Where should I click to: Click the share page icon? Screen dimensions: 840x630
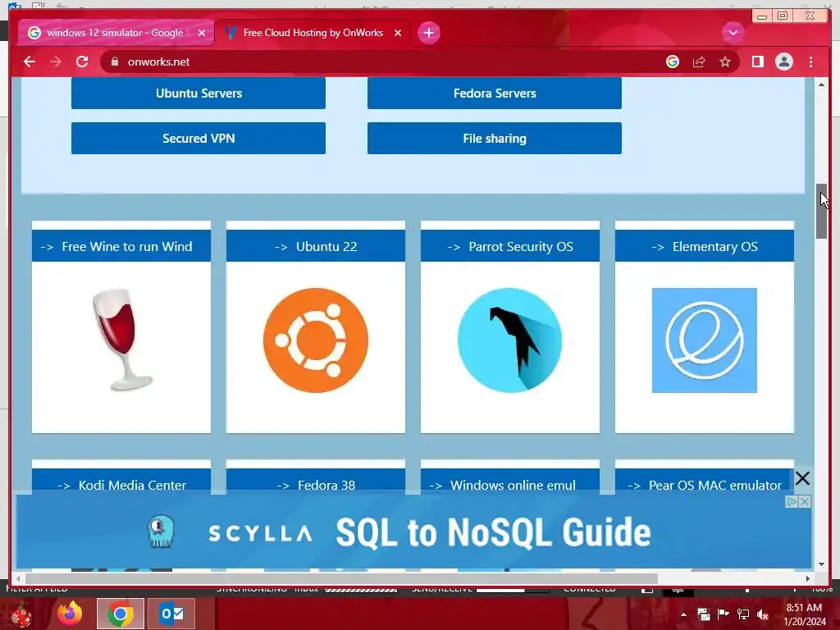point(699,62)
